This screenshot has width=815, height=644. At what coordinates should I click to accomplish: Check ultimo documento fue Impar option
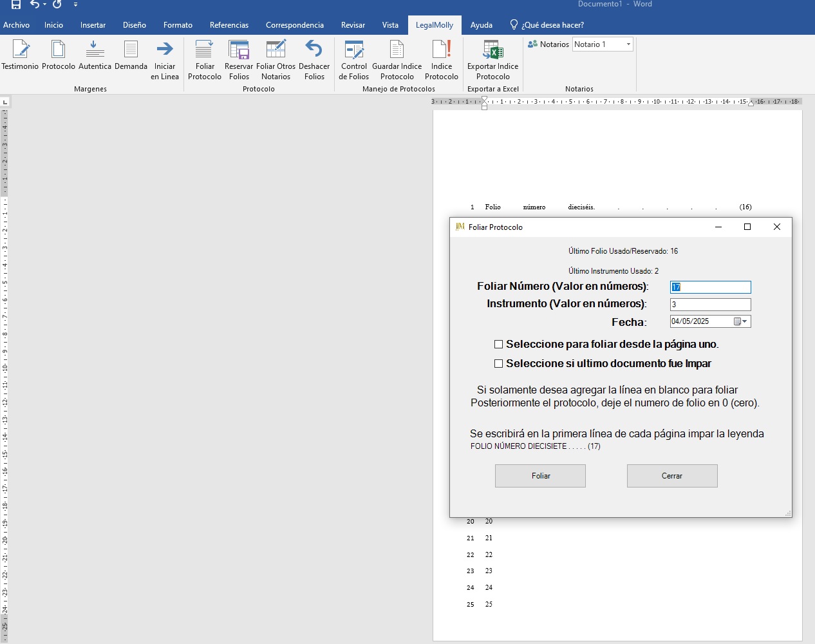click(x=498, y=364)
